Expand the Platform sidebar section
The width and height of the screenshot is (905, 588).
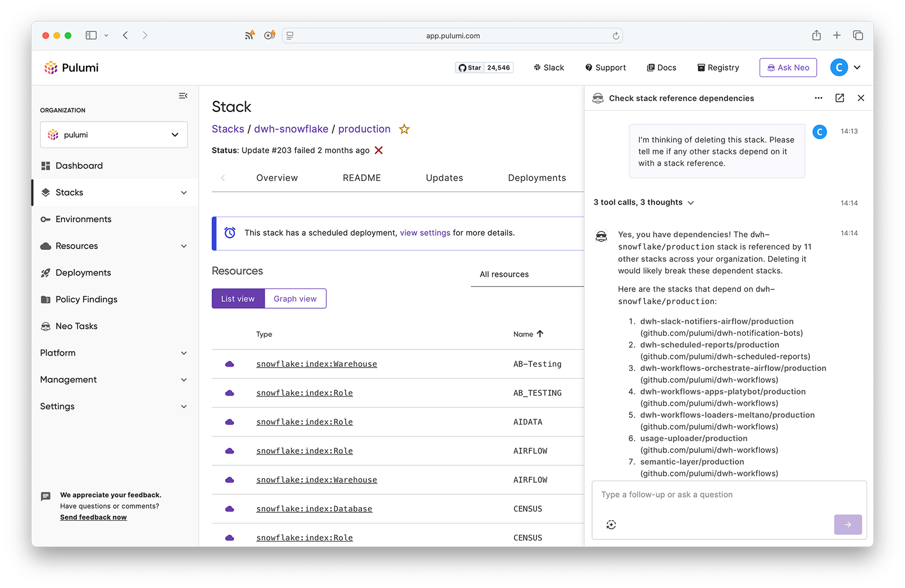point(114,353)
